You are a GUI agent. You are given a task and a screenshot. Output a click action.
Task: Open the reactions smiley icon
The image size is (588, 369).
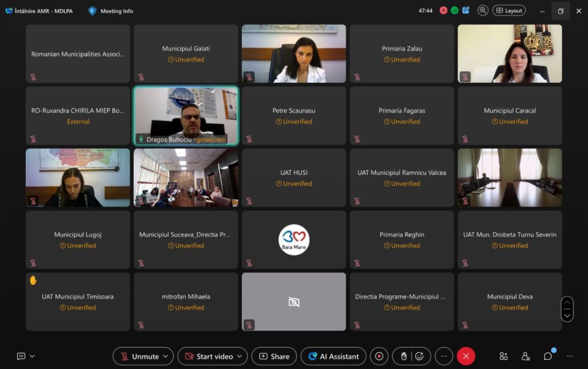click(x=420, y=356)
